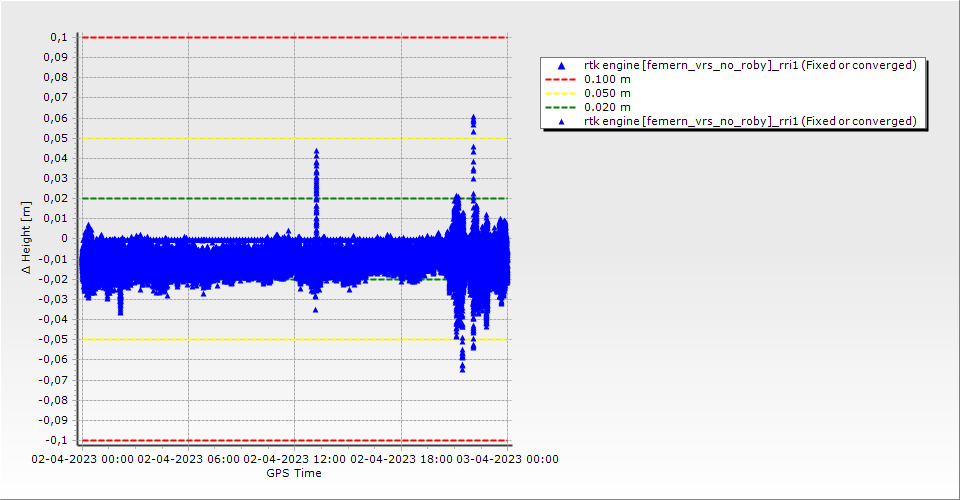The height and width of the screenshot is (500, 960).
Task: Click the small blue triangle in the last legend entry
Action: (561, 121)
